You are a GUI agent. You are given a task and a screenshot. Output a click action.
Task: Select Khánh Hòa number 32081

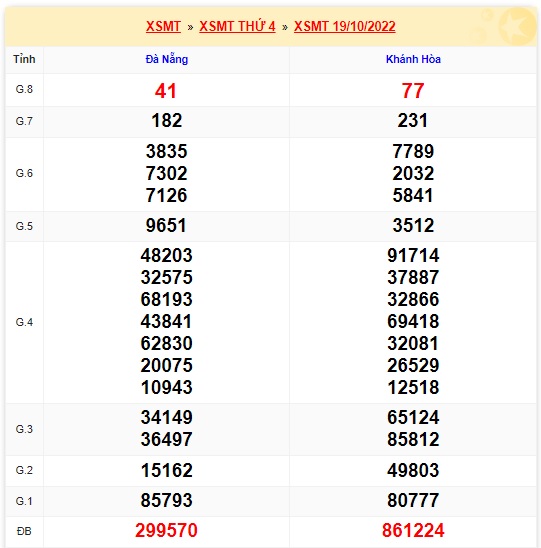pyautogui.click(x=413, y=344)
